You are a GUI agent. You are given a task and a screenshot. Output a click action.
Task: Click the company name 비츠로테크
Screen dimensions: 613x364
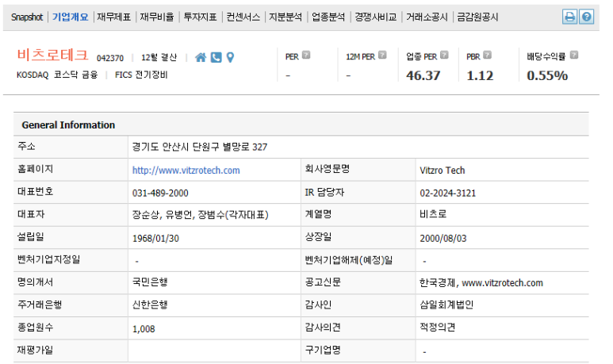53,55
